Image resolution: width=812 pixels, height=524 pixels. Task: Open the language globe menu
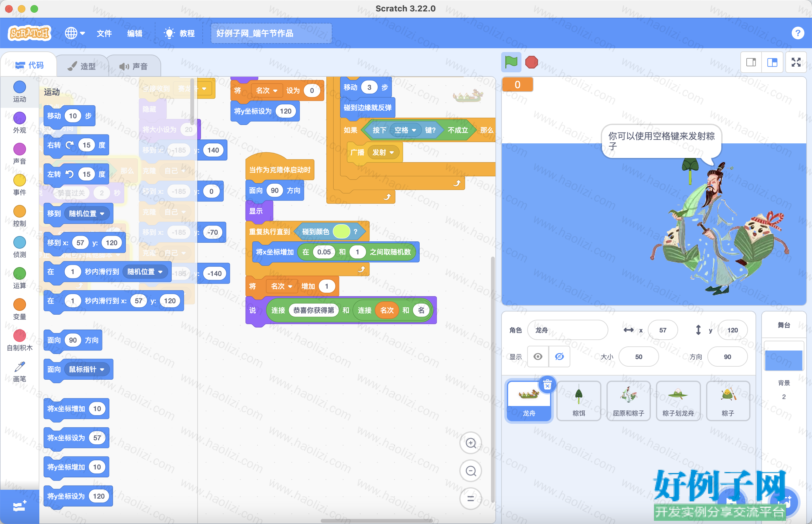coord(75,33)
